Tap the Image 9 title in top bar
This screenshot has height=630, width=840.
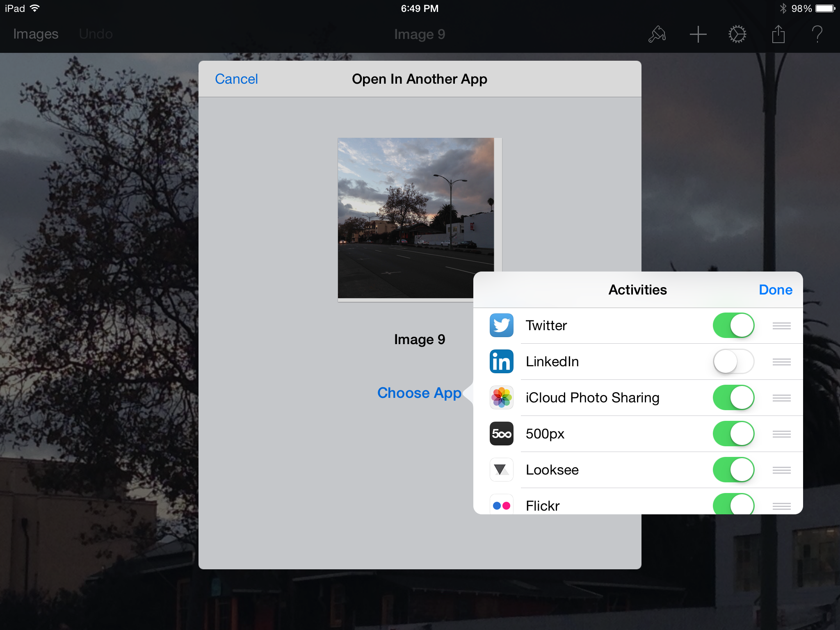point(420,34)
